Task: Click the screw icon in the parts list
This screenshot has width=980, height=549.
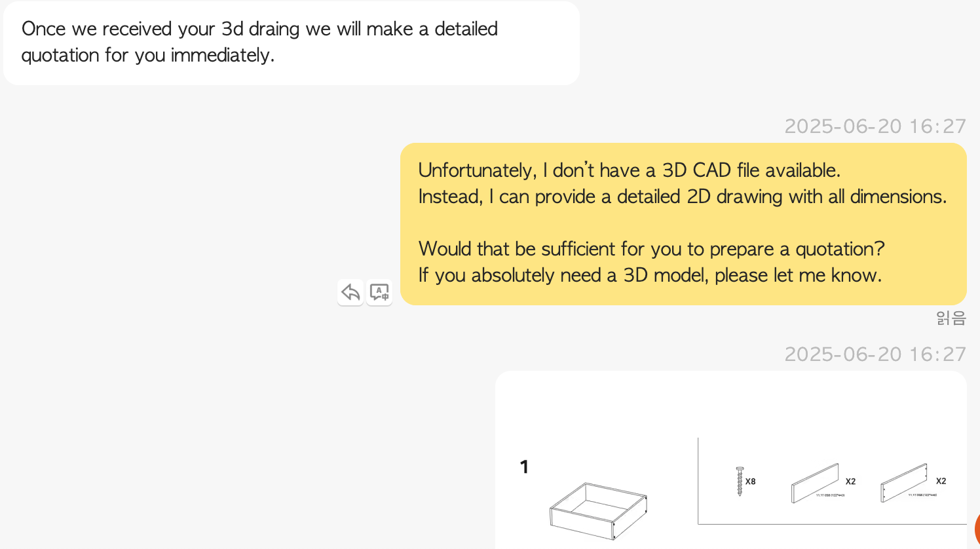Action: point(740,481)
